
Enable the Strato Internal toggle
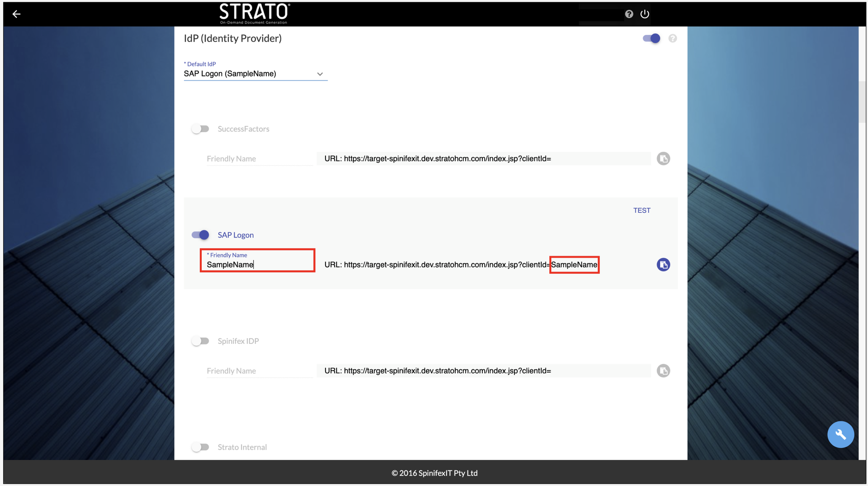[x=200, y=447]
